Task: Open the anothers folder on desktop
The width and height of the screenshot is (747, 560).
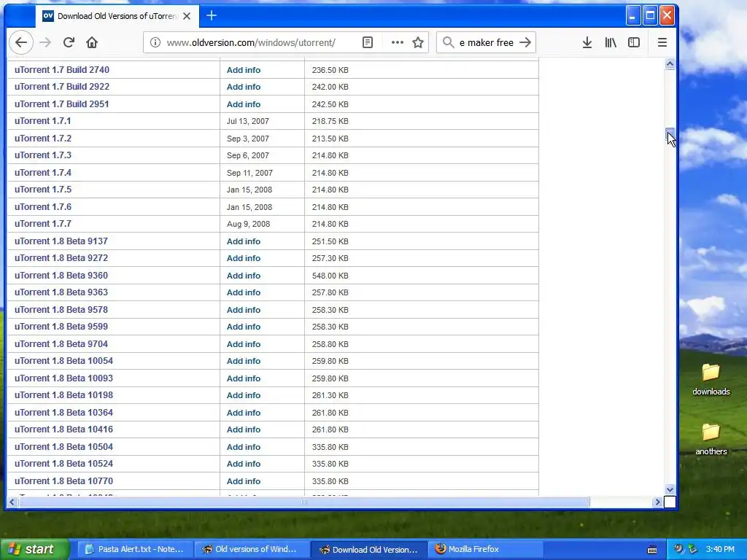Action: (711, 439)
